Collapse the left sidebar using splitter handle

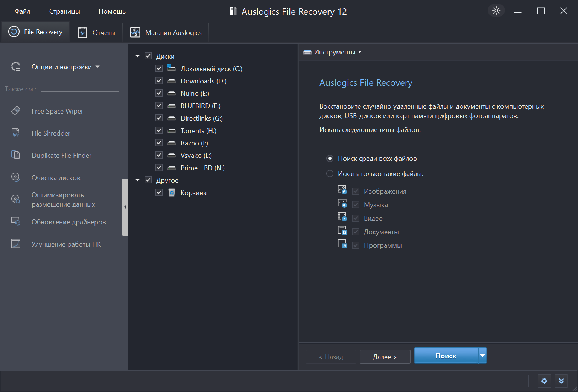(125, 207)
